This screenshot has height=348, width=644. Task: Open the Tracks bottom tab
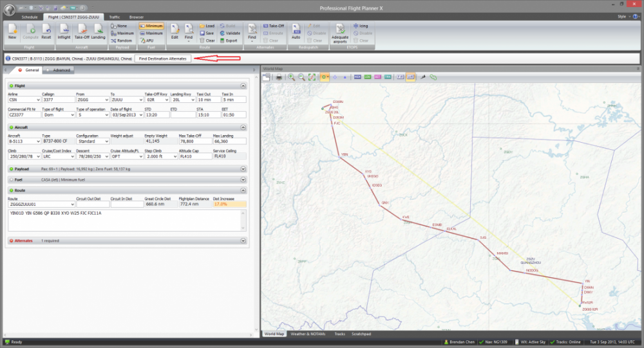pyautogui.click(x=339, y=334)
